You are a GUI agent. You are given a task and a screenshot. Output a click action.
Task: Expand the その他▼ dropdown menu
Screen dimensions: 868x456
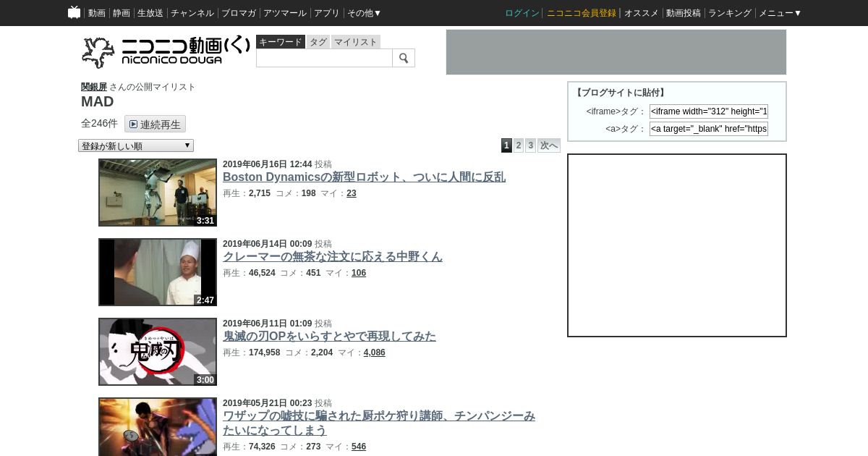pyautogui.click(x=364, y=13)
